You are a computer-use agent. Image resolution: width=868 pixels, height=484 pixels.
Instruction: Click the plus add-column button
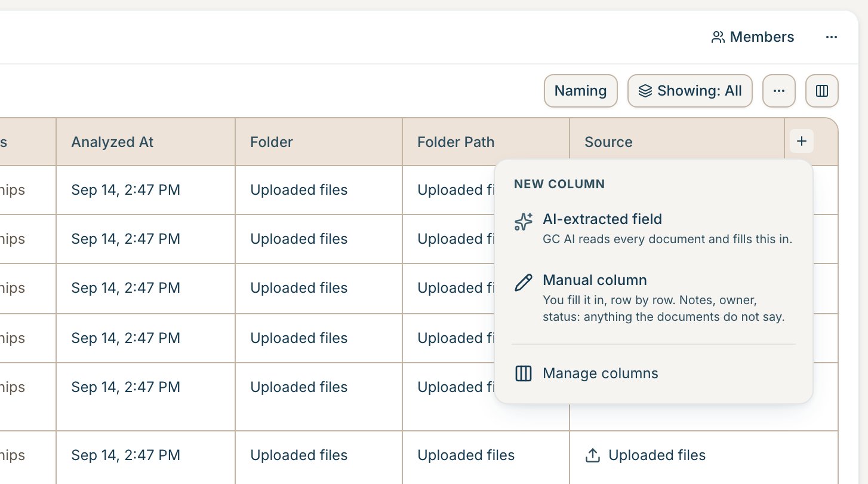point(802,142)
